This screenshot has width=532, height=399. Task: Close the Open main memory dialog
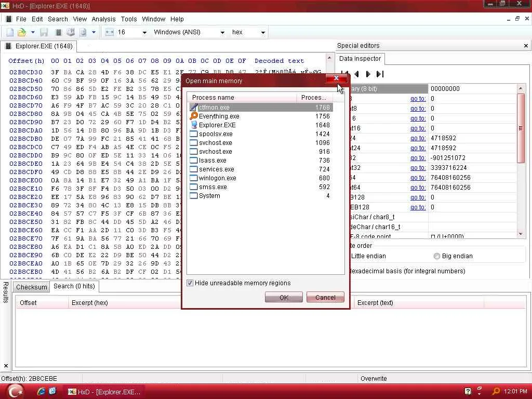[336, 78]
